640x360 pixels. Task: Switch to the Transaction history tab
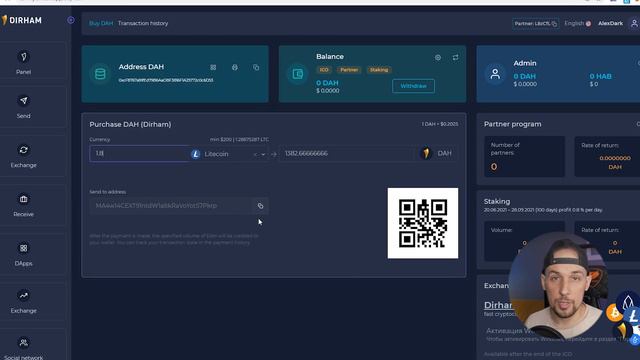point(143,23)
